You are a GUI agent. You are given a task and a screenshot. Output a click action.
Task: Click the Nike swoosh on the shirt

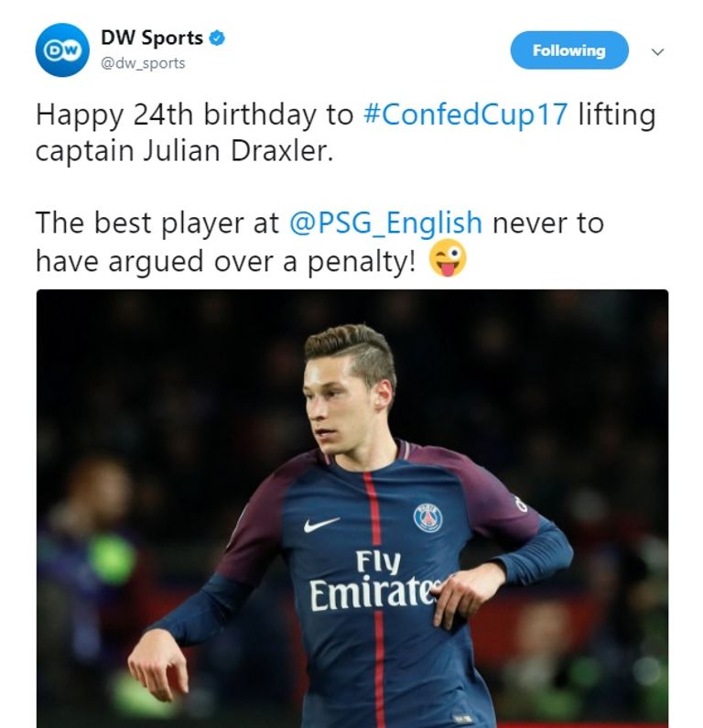click(320, 525)
